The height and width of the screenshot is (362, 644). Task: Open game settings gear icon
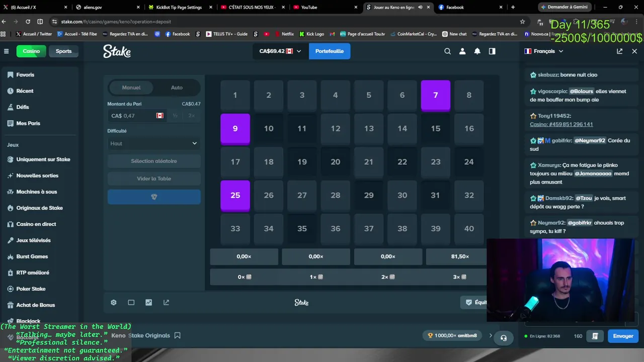[114, 303]
